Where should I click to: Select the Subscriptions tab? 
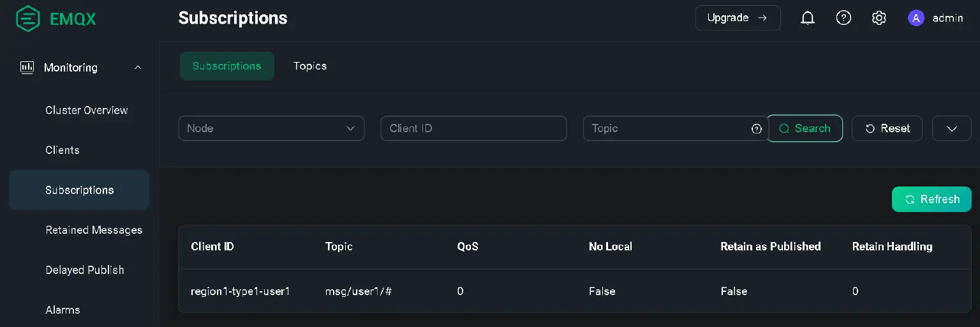(x=226, y=66)
